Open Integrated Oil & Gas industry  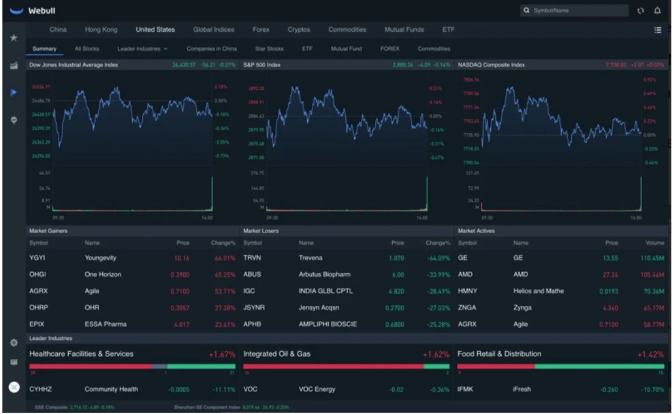click(x=276, y=354)
